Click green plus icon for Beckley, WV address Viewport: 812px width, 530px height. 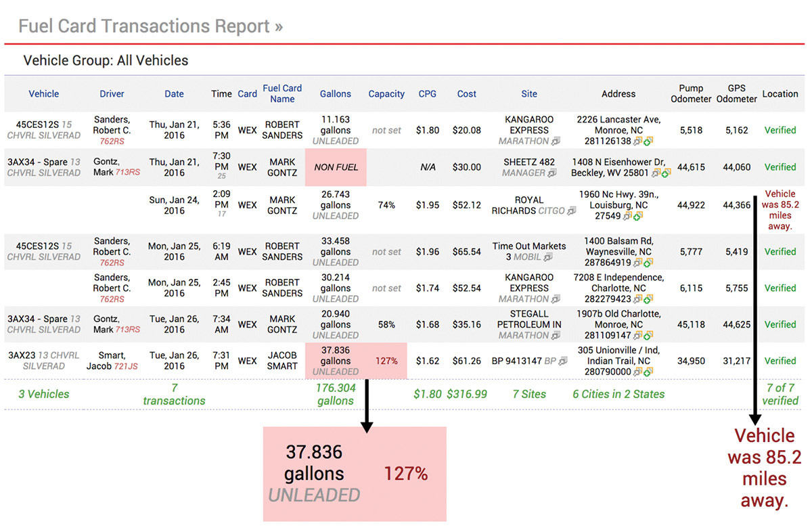(666, 173)
